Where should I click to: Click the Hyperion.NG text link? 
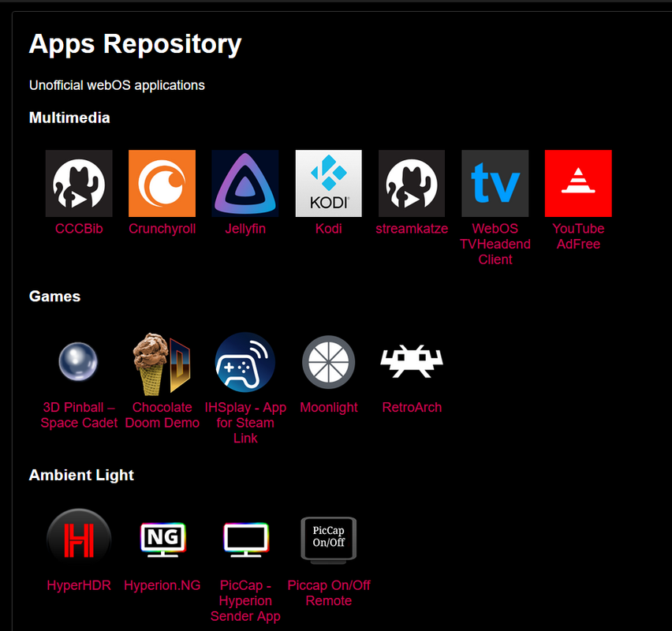pos(162,585)
